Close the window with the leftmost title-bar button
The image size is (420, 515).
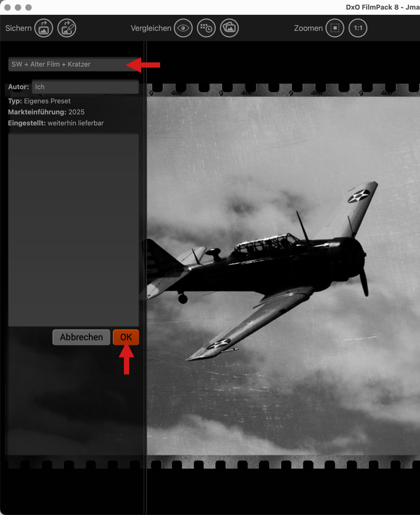[7, 7]
